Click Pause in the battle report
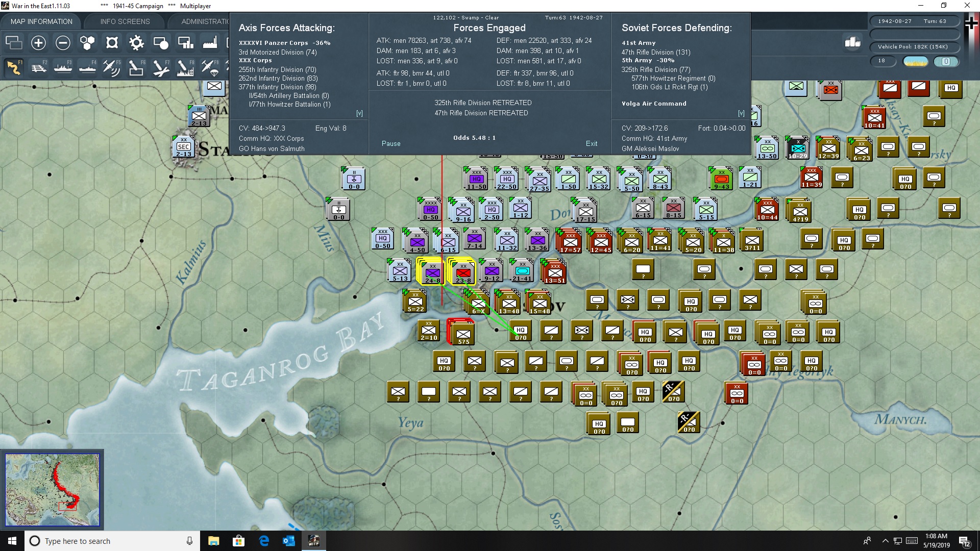The image size is (980, 551). [391, 144]
